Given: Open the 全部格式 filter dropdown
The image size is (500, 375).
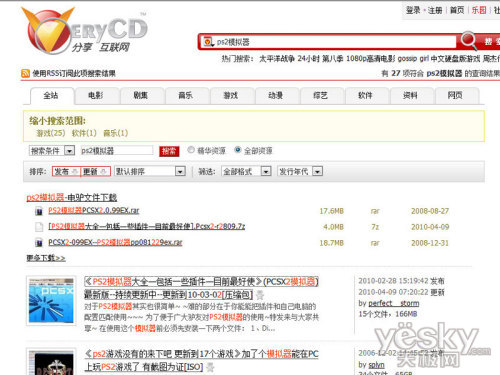Looking at the screenshot, I should tap(246, 172).
